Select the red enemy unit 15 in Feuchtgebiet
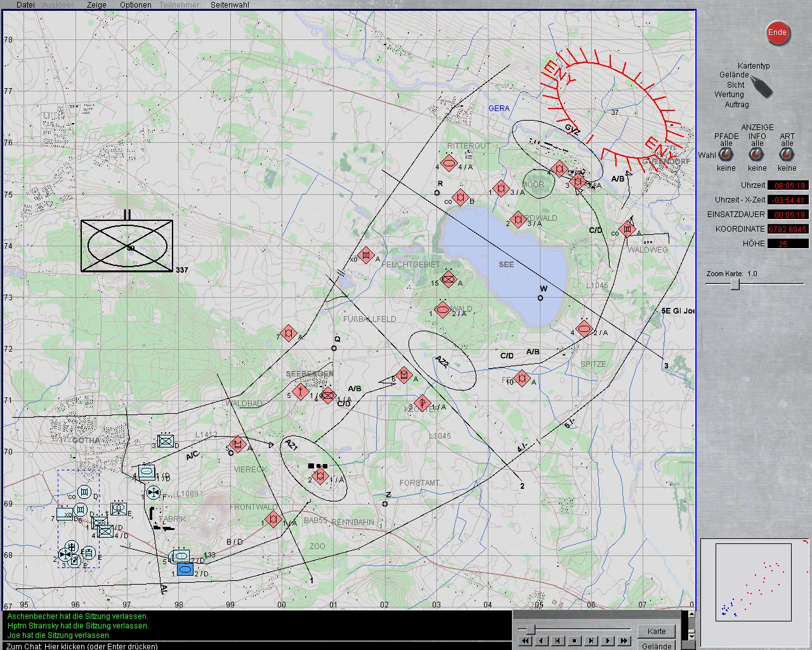Image resolution: width=812 pixels, height=650 pixels. coord(449,279)
